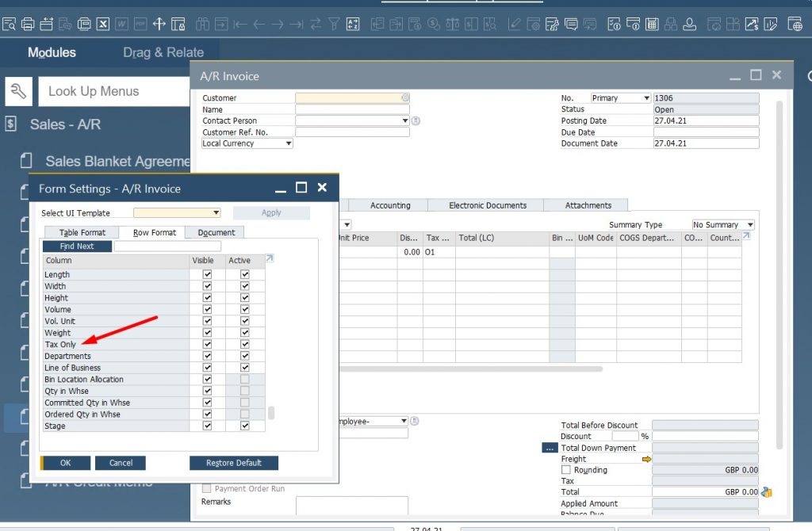
Task: Uncheck Visible for the Departments column
Action: point(205,356)
